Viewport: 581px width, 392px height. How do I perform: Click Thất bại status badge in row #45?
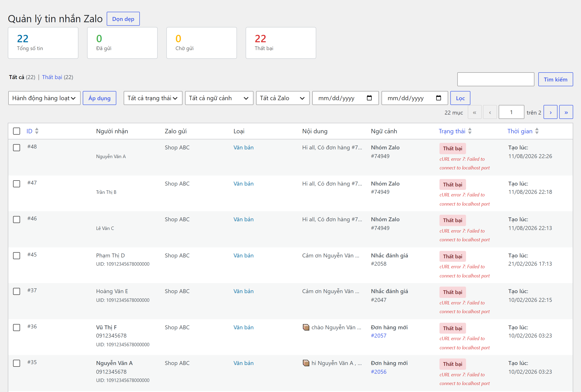(453, 257)
